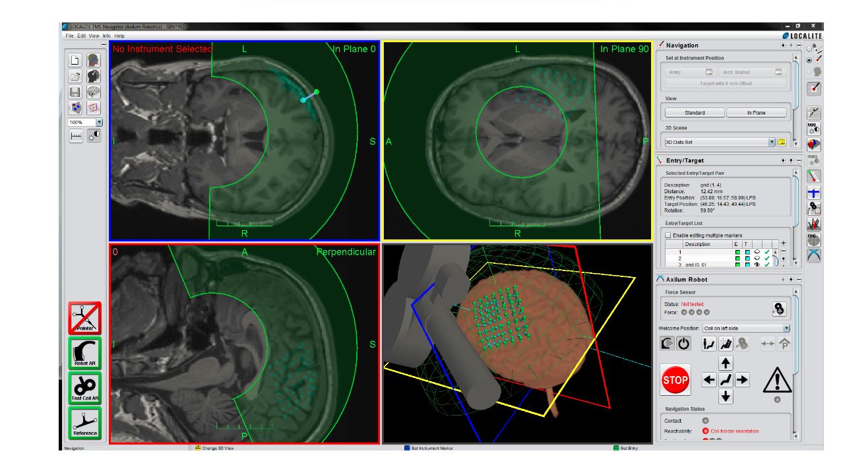The height and width of the screenshot is (465, 868).
Task: Click the blue cross icon in the right sidebar
Action: [814, 193]
